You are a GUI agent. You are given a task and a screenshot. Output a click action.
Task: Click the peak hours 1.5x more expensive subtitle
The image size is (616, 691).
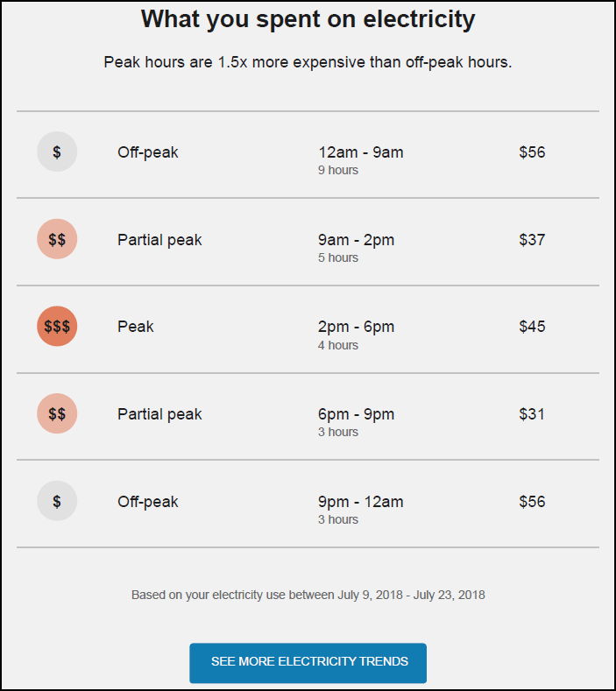308,62
